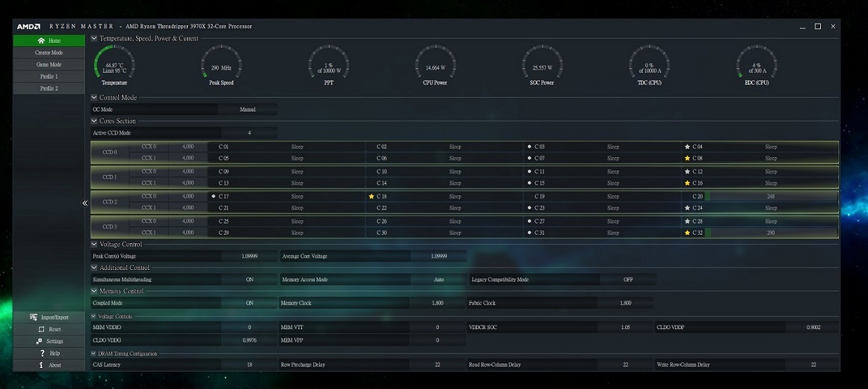
Task: Click the dot marker on core C 31
Action: [529, 233]
